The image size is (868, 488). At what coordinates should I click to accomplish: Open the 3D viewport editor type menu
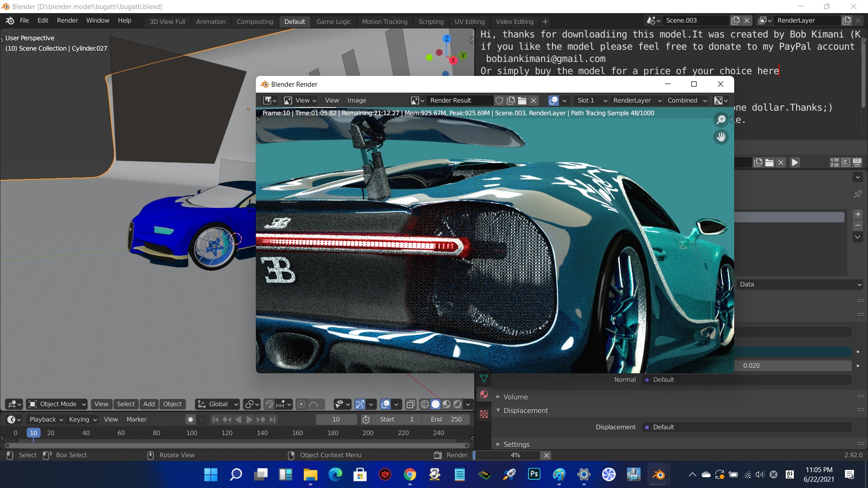pyautogui.click(x=14, y=404)
